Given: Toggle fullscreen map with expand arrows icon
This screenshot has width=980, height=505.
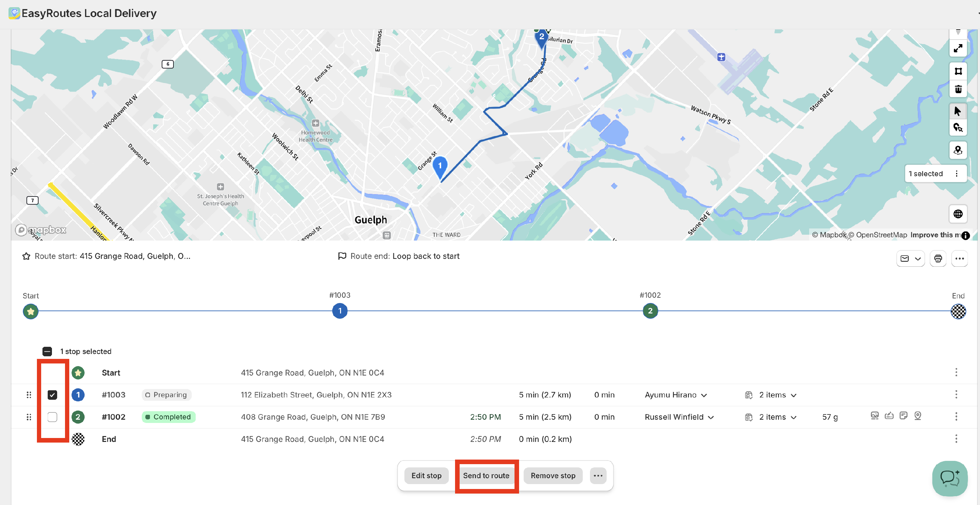Looking at the screenshot, I should pyautogui.click(x=957, y=48).
